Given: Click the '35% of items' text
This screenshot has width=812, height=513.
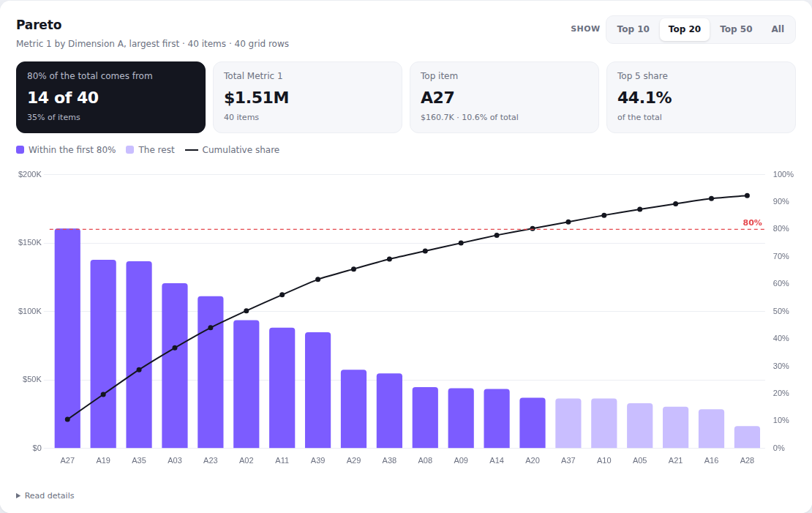Looking at the screenshot, I should [x=53, y=117].
